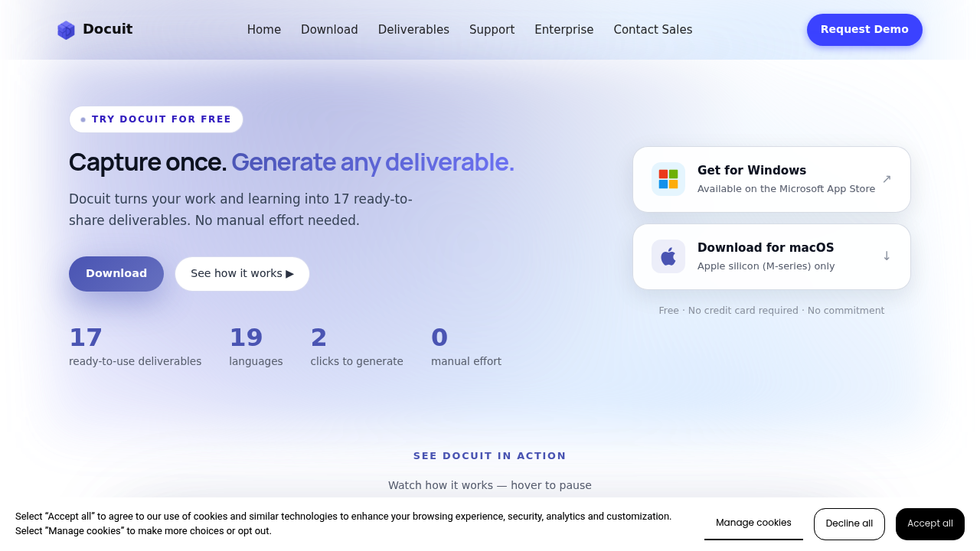The height and width of the screenshot is (551, 980).
Task: Click the See how it works button
Action: pyautogui.click(x=242, y=274)
